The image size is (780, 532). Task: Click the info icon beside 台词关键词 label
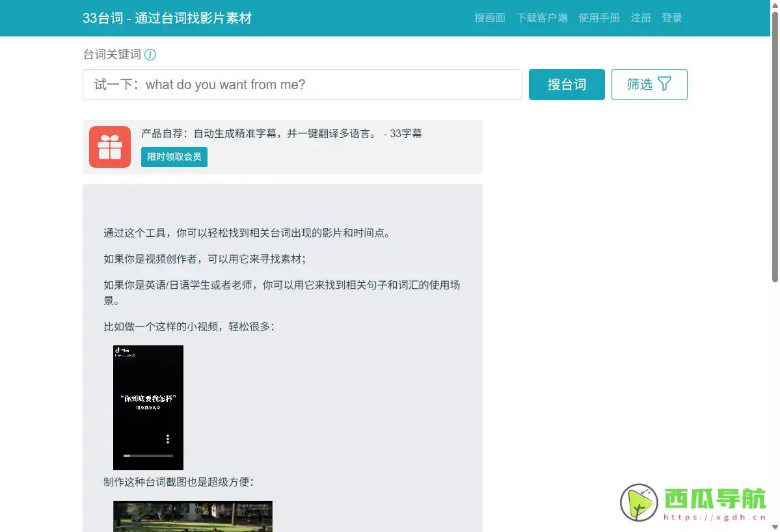coord(150,55)
